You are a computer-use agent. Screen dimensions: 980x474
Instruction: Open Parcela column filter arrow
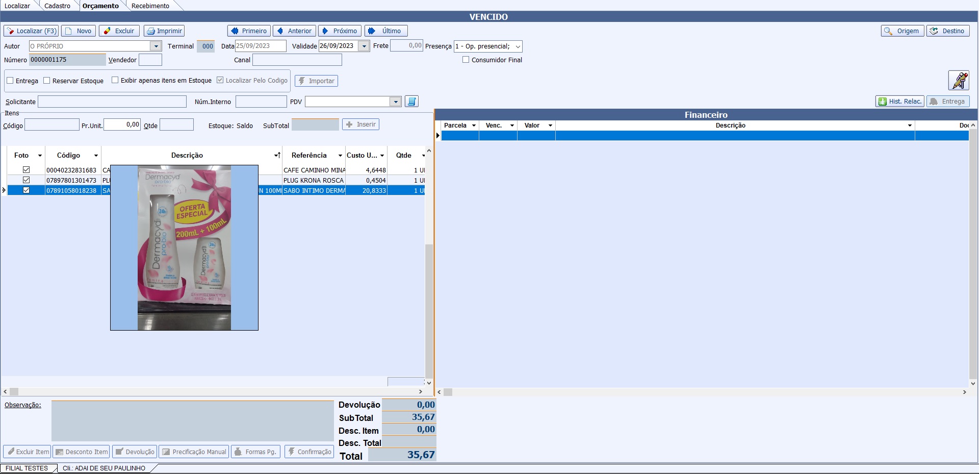474,126
